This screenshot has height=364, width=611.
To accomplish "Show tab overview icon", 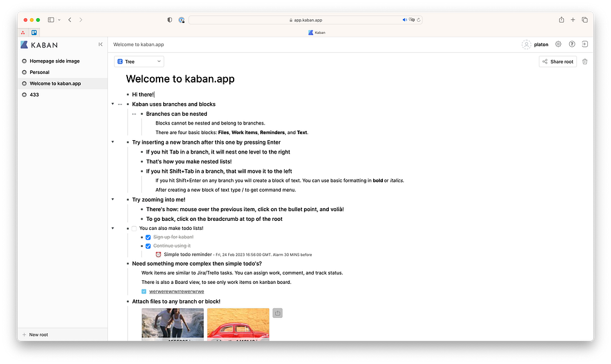I will 584,20.
